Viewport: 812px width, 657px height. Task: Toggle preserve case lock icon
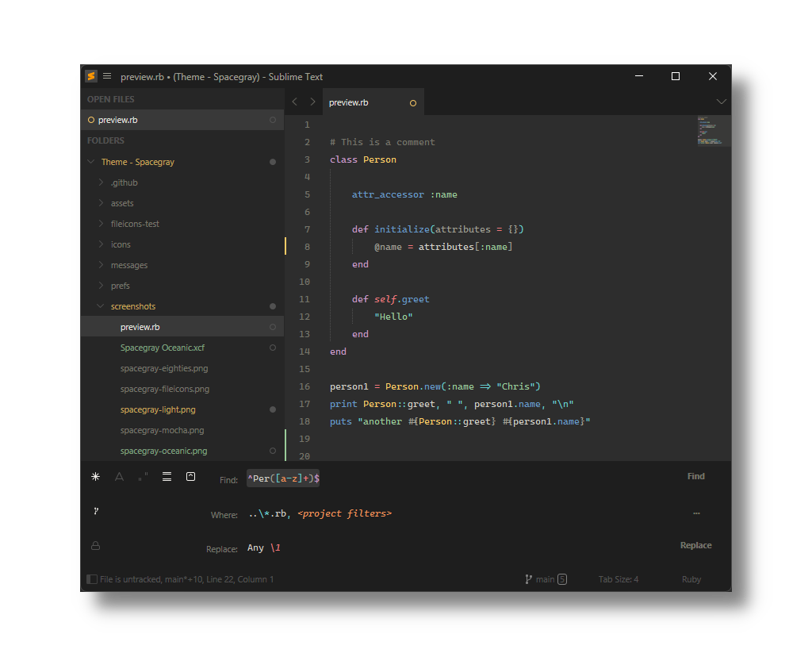96,546
